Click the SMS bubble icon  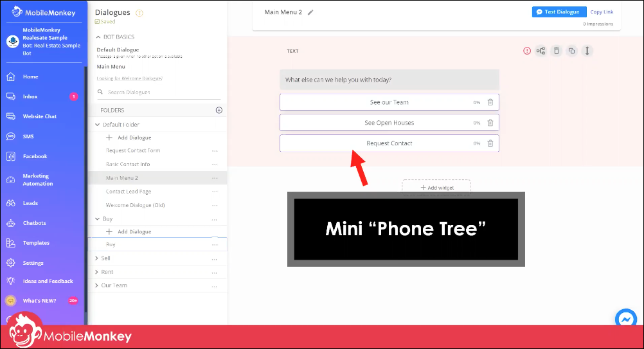tap(11, 136)
